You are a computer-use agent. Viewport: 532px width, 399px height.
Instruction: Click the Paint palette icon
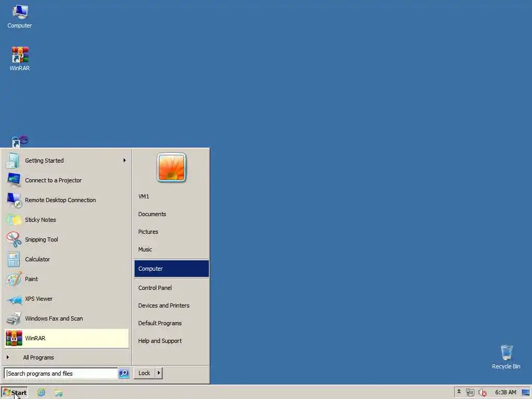pyautogui.click(x=14, y=279)
